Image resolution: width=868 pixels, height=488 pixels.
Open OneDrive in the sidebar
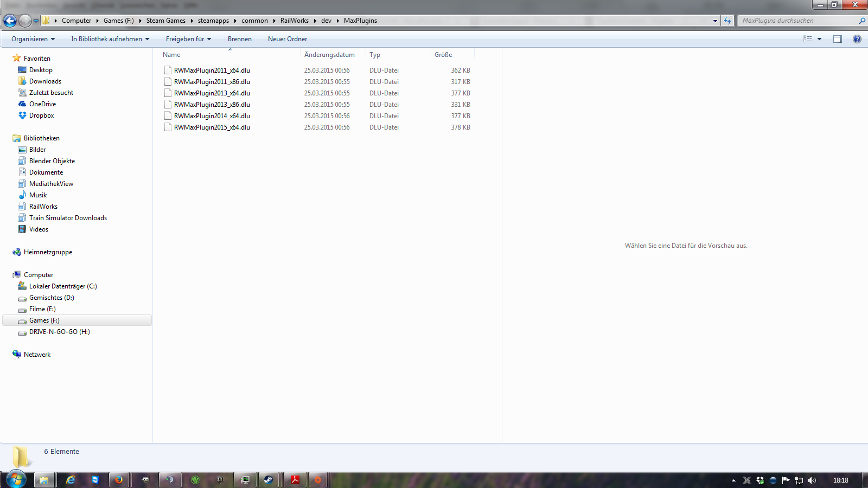point(42,104)
